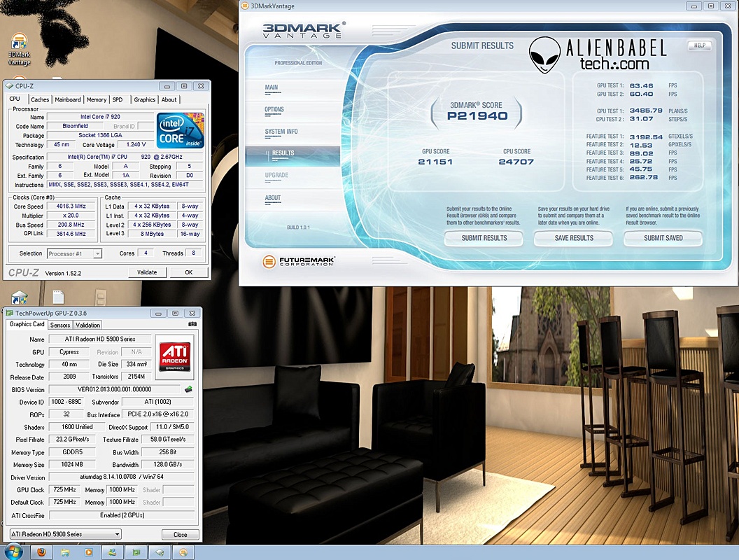Click the SUBMIT RESULTS button
This screenshot has width=739, height=560.
point(486,239)
